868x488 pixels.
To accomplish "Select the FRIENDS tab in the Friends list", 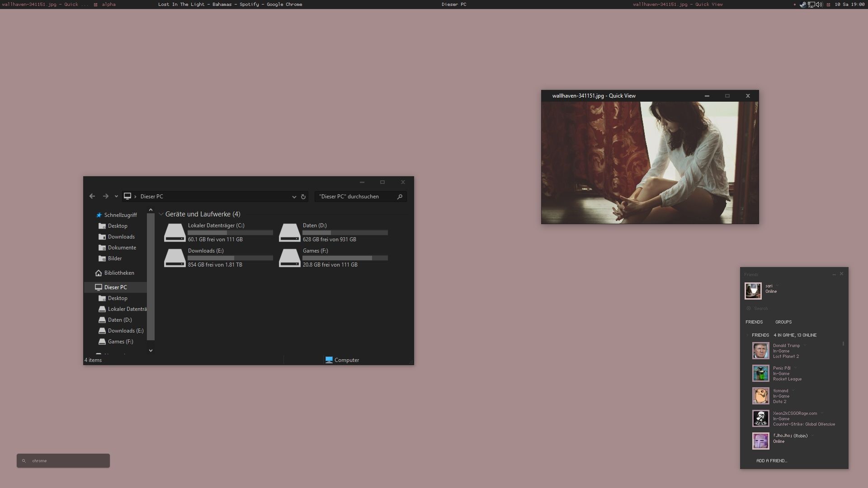I will (755, 322).
